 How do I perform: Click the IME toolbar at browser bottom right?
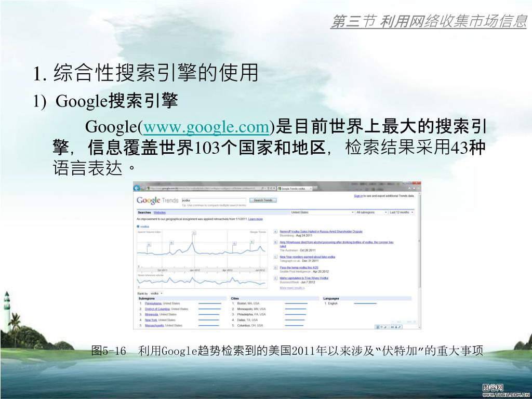click(x=389, y=327)
